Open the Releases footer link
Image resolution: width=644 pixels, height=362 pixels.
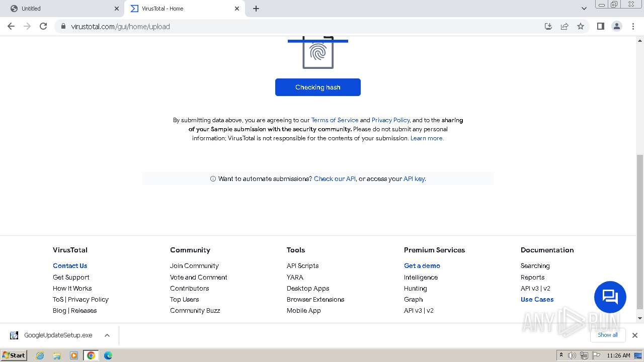pos(84,310)
